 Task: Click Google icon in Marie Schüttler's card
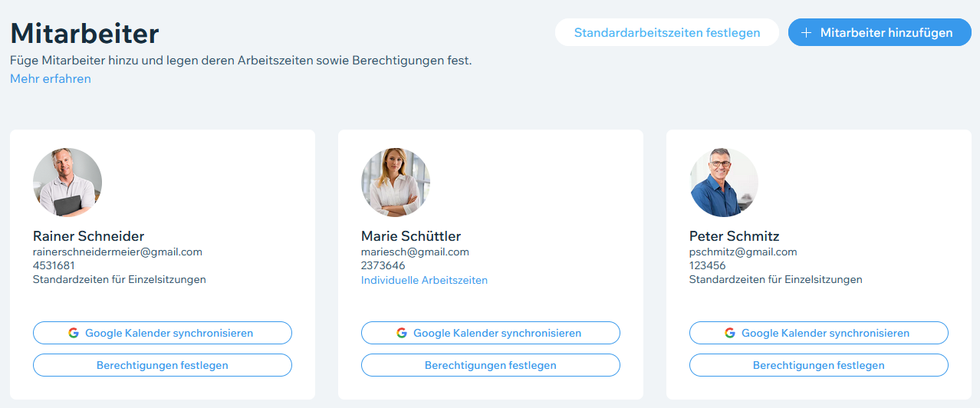coord(402,333)
